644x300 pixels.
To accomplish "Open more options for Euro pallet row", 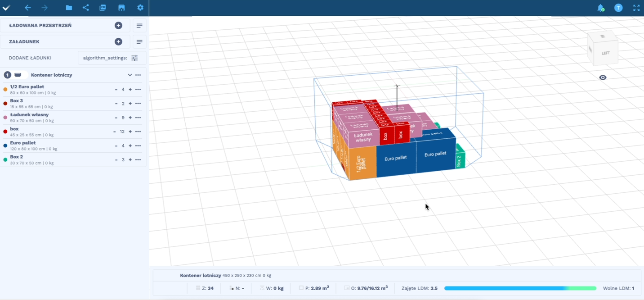I will tap(138, 146).
